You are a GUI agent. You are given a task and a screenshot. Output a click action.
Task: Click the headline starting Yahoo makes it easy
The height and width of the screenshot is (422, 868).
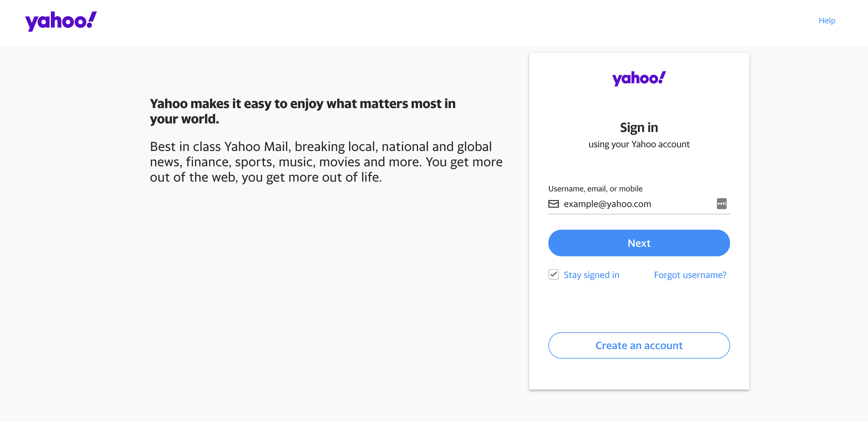pos(302,104)
